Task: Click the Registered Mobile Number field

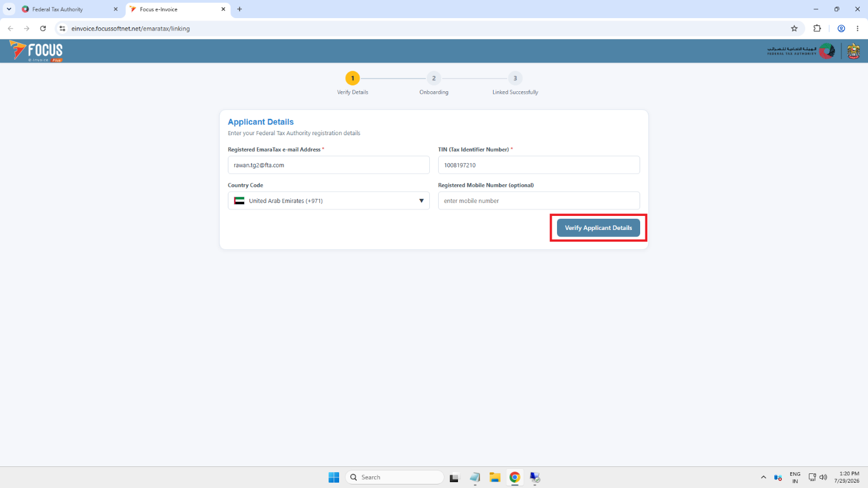Action: 539,201
